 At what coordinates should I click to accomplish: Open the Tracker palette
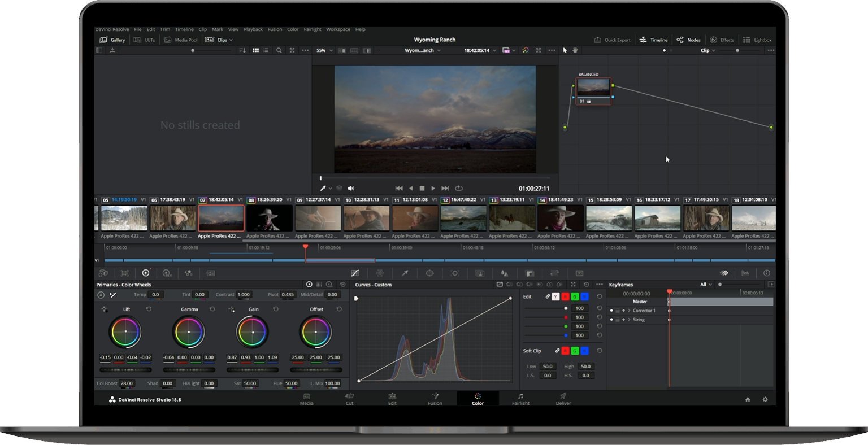click(x=455, y=273)
